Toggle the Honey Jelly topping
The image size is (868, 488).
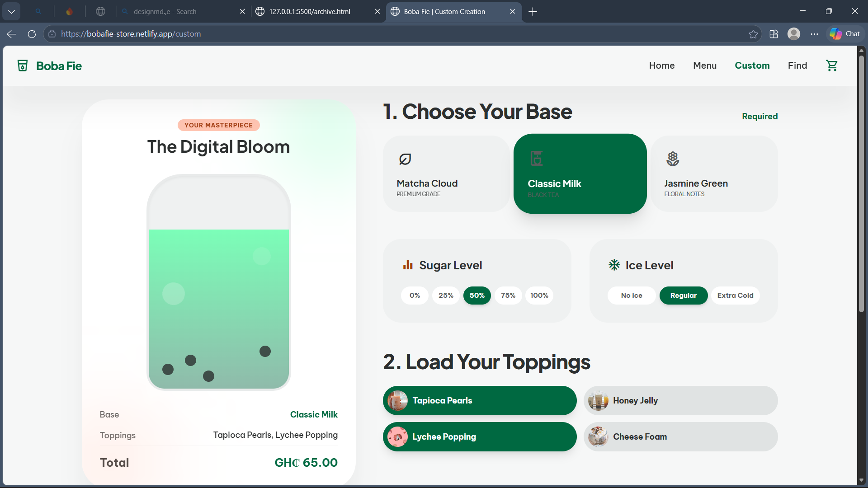680,401
